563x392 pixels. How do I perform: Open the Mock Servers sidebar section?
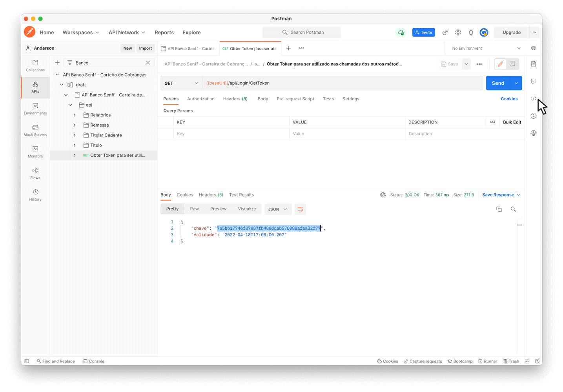point(35,130)
